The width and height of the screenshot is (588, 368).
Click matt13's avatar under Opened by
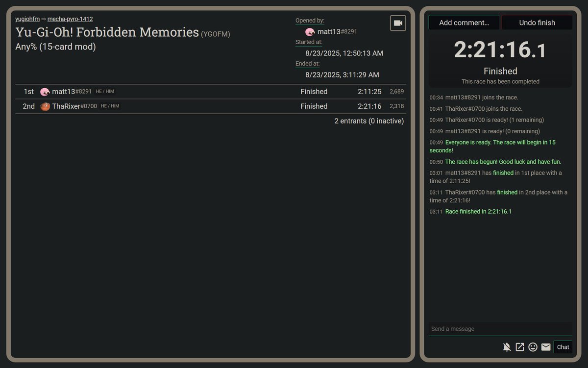(x=310, y=32)
